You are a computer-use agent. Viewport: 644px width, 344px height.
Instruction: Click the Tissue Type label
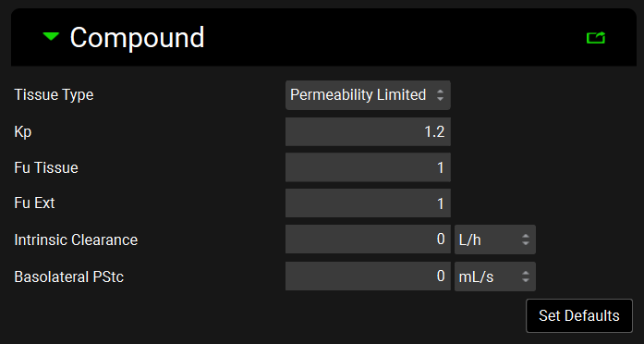point(54,95)
